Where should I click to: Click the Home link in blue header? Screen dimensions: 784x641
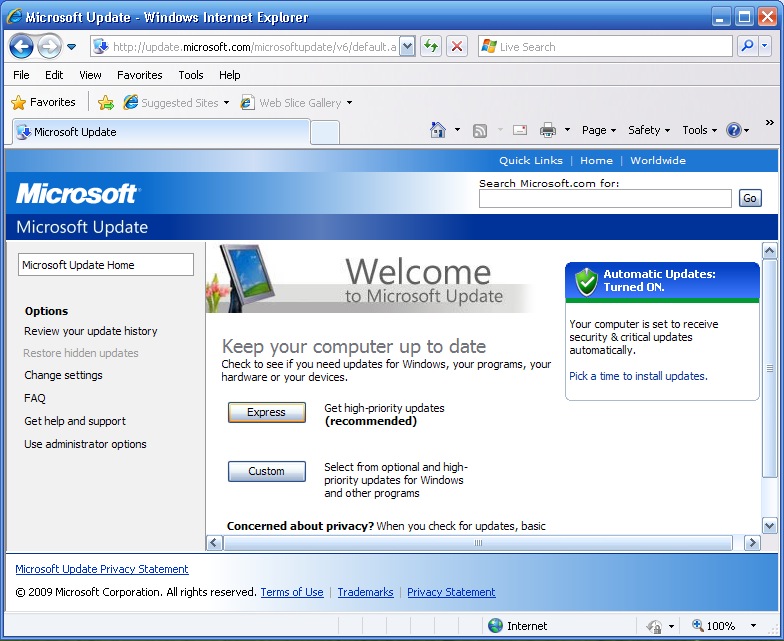point(596,160)
